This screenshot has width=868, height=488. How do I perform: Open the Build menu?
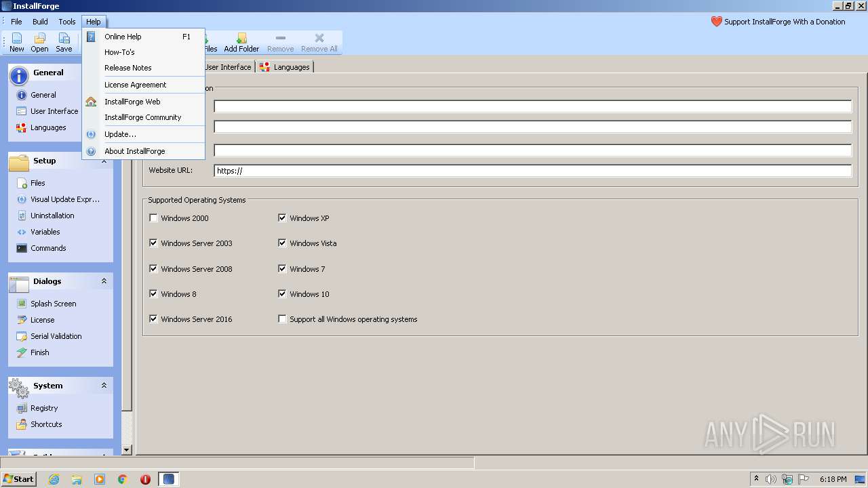pos(40,22)
